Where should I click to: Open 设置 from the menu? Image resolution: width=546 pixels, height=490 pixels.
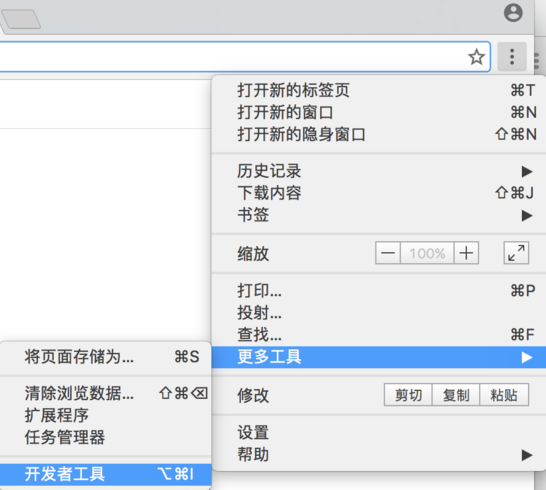tap(379, 433)
